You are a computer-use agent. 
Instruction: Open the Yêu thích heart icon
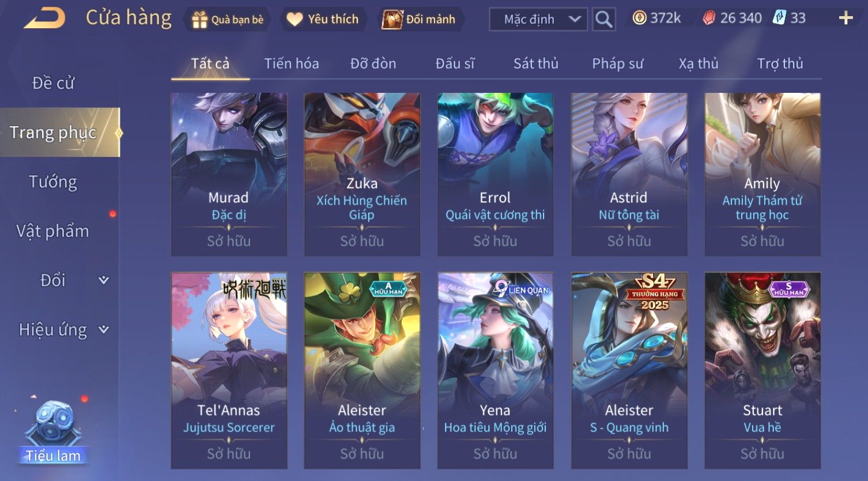pyautogui.click(x=295, y=20)
